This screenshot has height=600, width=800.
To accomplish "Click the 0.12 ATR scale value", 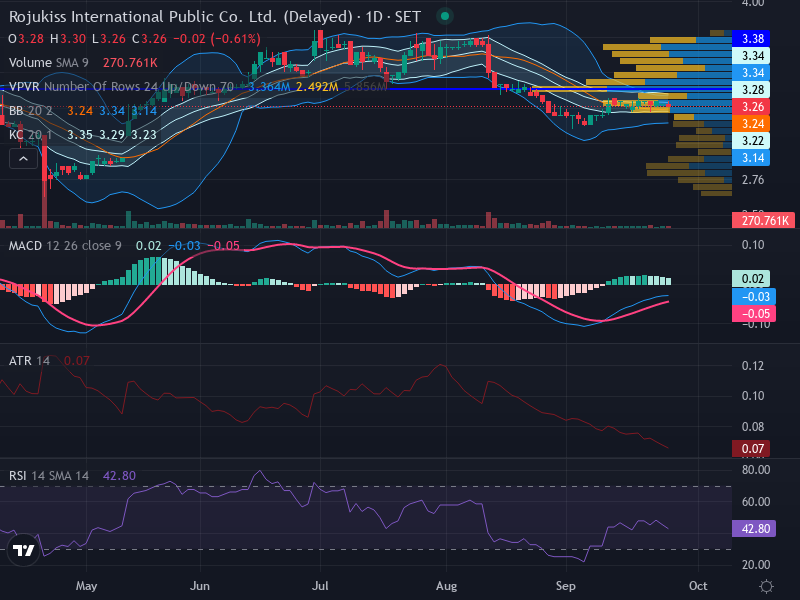I will pyautogui.click(x=753, y=366).
